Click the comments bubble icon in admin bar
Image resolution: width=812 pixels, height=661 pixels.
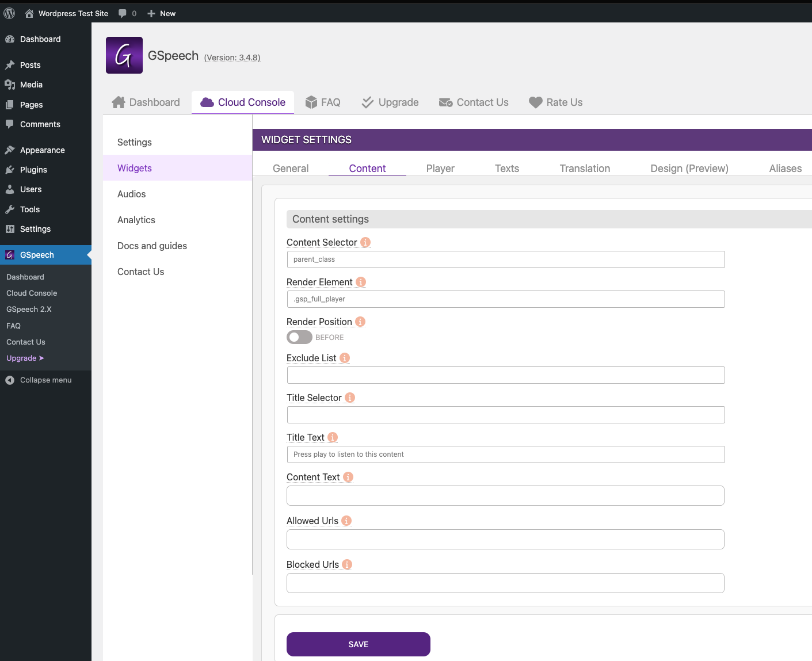tap(123, 13)
